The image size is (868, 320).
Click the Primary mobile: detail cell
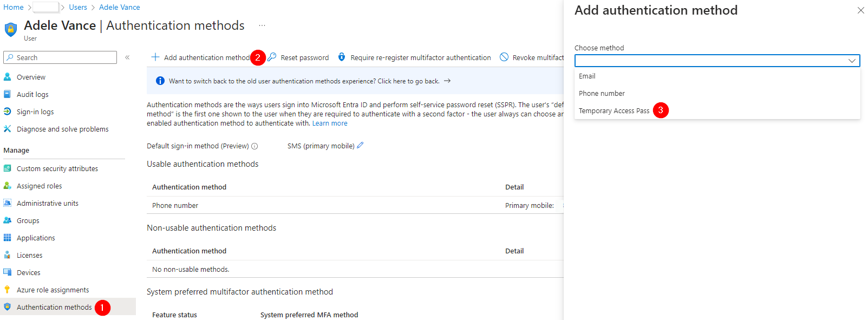(x=530, y=206)
